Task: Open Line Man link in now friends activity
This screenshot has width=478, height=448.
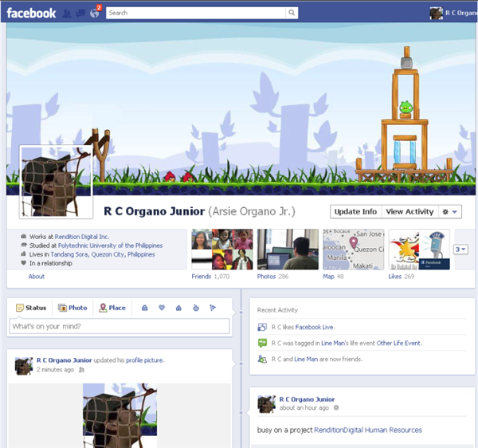Action: pos(306,360)
